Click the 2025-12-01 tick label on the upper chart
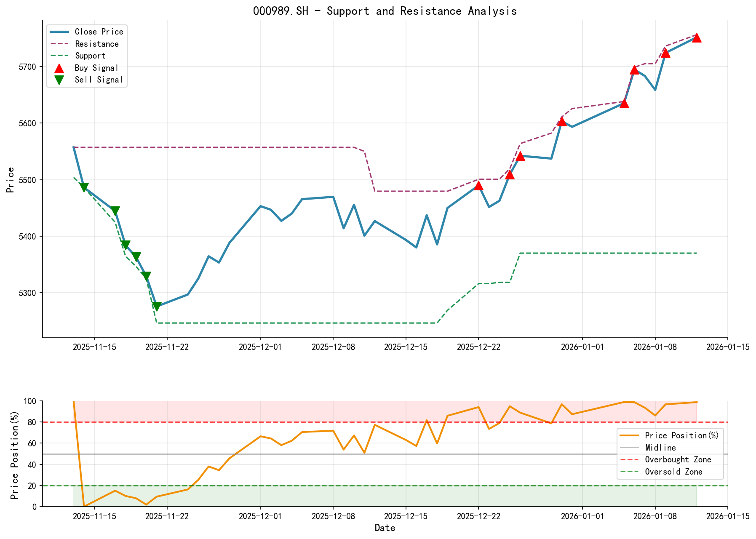756x539 pixels. click(x=259, y=347)
